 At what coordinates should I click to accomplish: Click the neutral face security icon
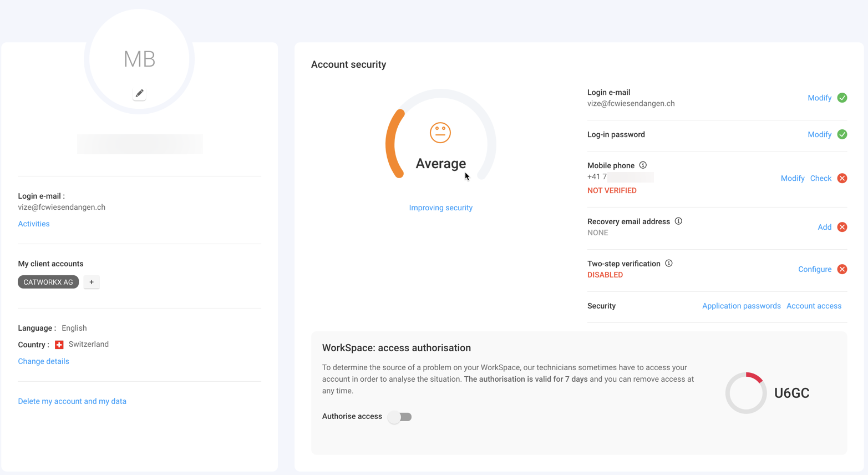point(440,133)
